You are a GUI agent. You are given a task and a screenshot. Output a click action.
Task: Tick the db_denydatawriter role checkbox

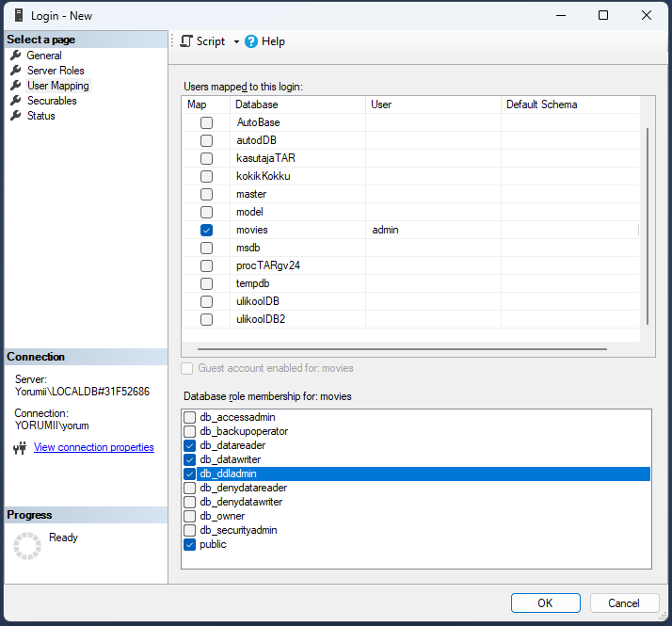189,502
